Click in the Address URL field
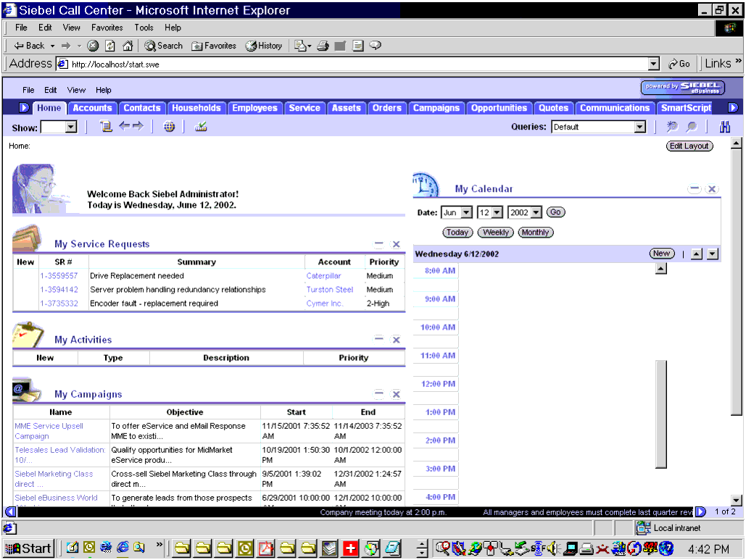746x560 pixels. point(359,64)
